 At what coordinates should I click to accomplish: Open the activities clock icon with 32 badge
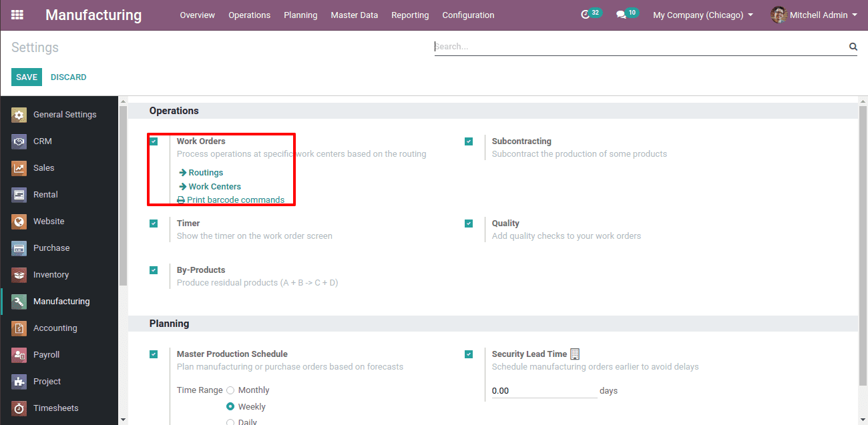point(586,15)
